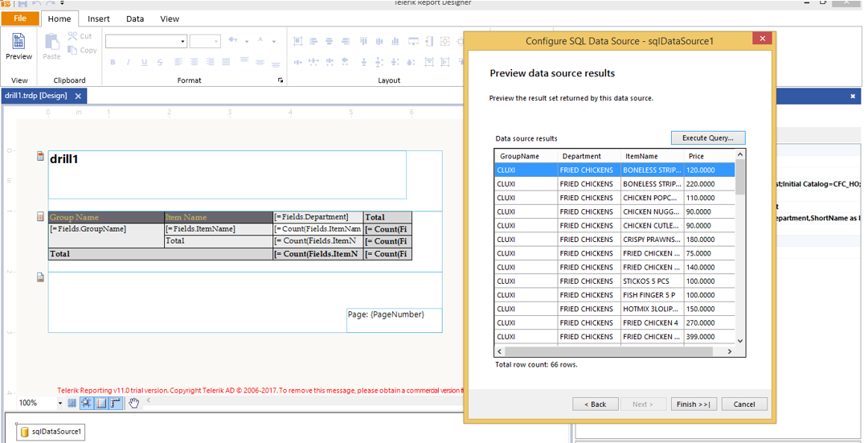Justify text in Format group
868x443 pixels.
(x=226, y=62)
